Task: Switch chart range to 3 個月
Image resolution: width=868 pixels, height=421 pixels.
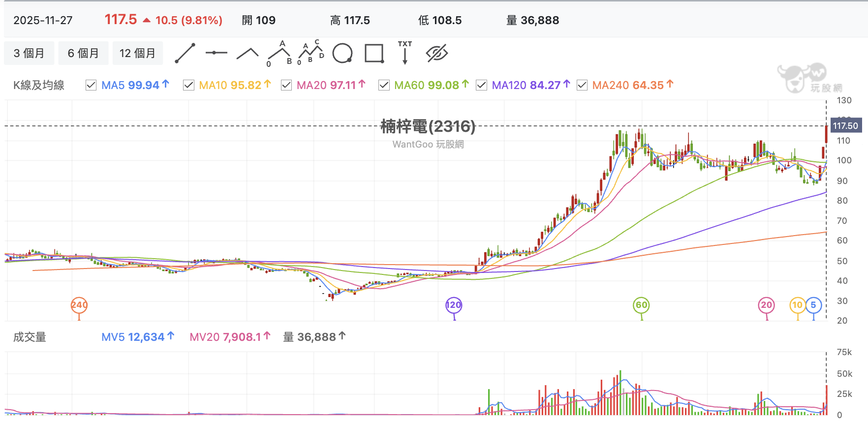Action: pos(29,53)
